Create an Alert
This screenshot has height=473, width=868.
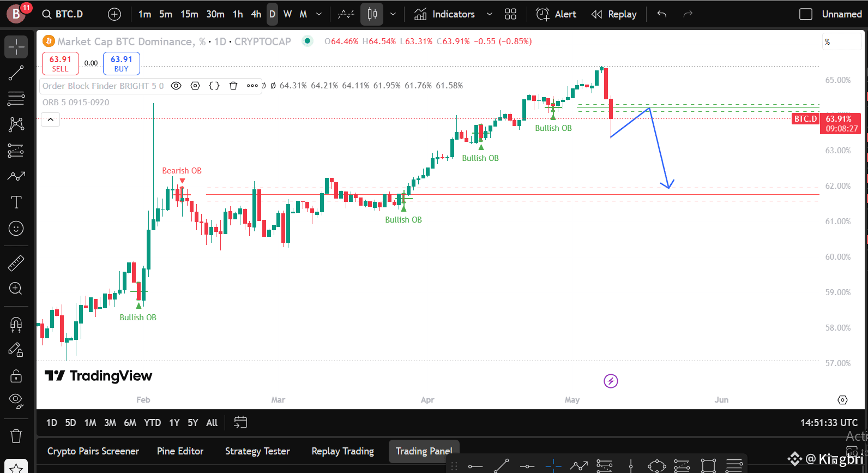click(x=556, y=14)
